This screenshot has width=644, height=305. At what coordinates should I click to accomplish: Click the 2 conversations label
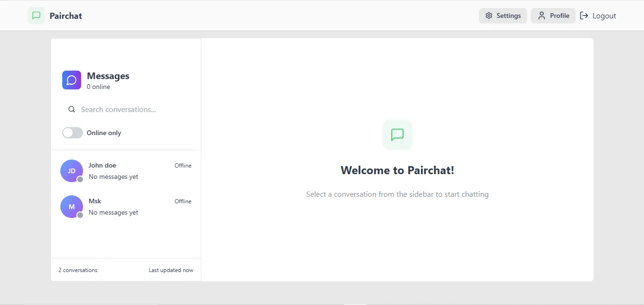pos(78,270)
